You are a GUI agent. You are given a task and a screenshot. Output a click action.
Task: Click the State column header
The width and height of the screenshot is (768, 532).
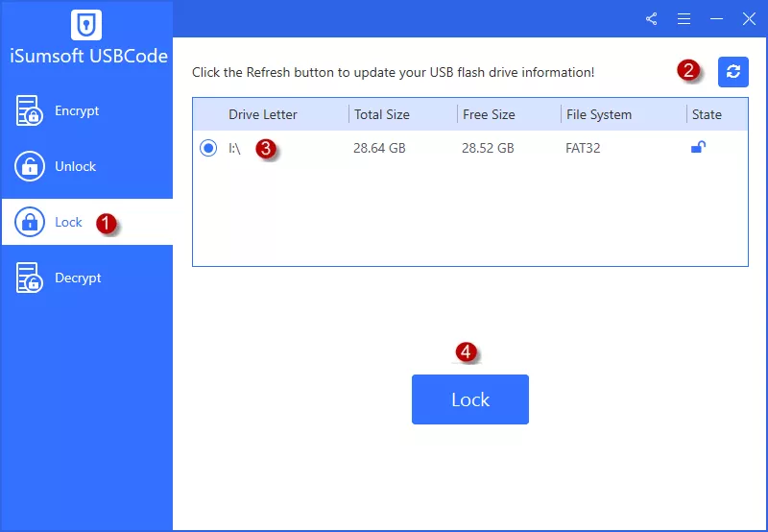(707, 114)
